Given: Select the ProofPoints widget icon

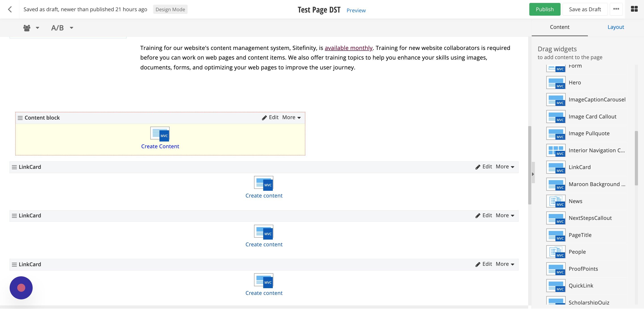Looking at the screenshot, I should click(556, 269).
